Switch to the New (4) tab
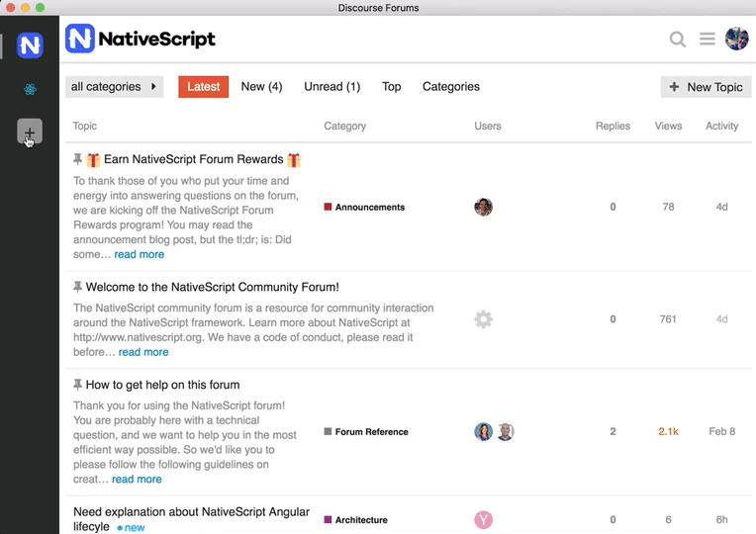Image resolution: width=756 pixels, height=534 pixels. [262, 87]
